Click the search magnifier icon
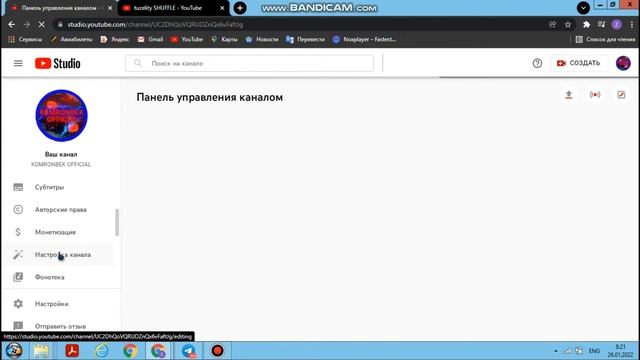640x360 pixels. tap(138, 63)
